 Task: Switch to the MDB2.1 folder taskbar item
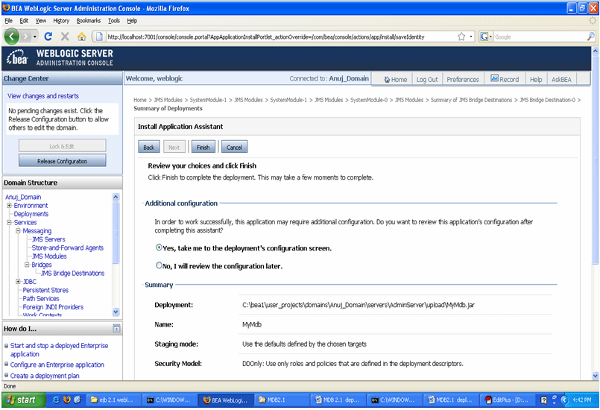point(281,400)
